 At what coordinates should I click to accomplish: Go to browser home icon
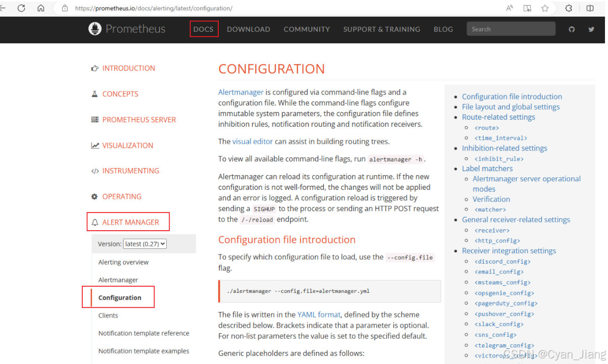point(41,8)
